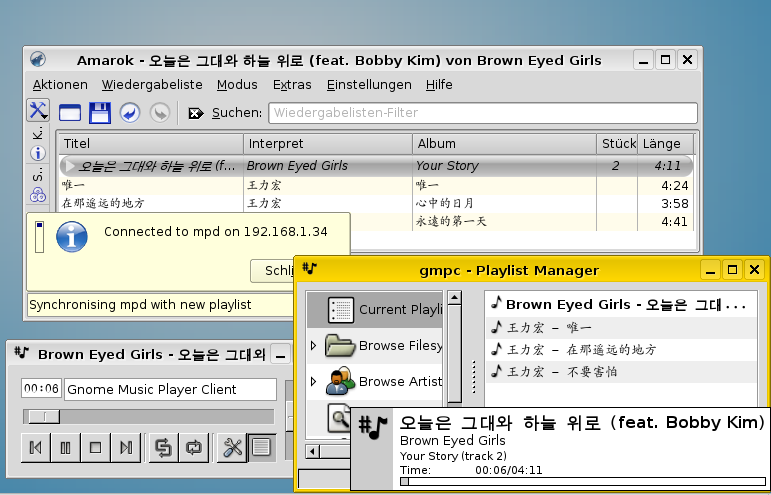Click the song progress bar in popup
The height and width of the screenshot is (495, 771).
pos(583,482)
